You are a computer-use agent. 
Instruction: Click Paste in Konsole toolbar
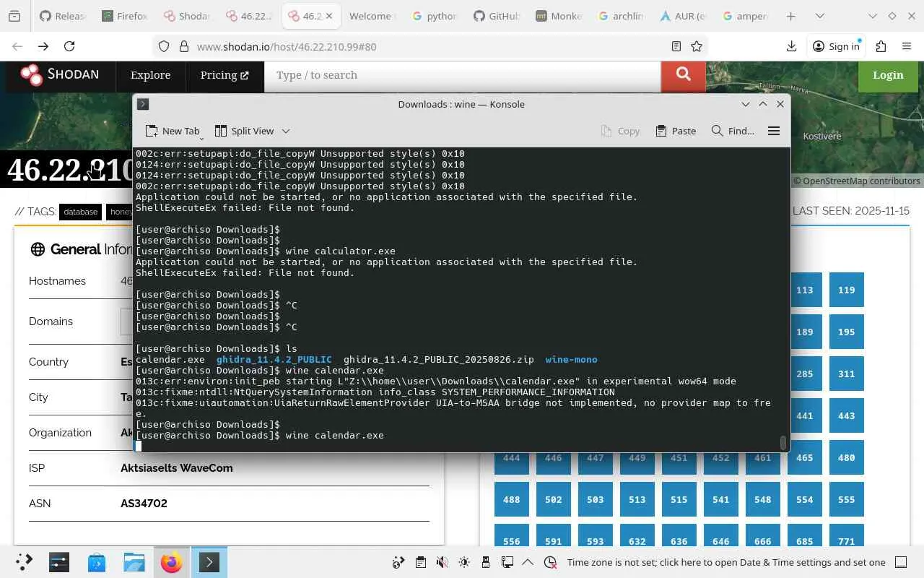676,131
